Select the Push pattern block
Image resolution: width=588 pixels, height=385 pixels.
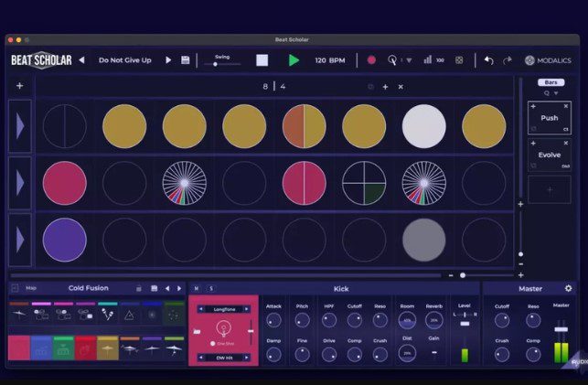[x=550, y=118]
